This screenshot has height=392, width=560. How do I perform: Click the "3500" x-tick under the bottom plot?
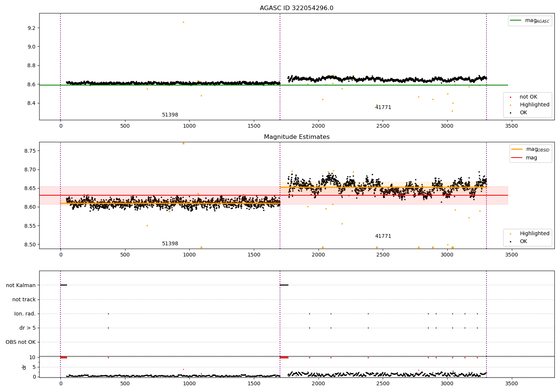coord(511,383)
